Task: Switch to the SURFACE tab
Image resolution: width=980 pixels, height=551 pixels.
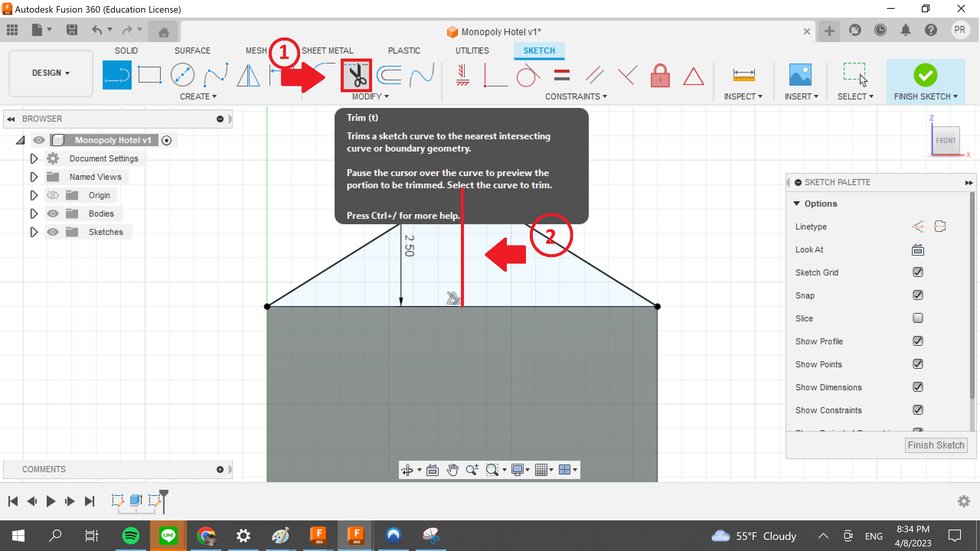Action: click(193, 50)
